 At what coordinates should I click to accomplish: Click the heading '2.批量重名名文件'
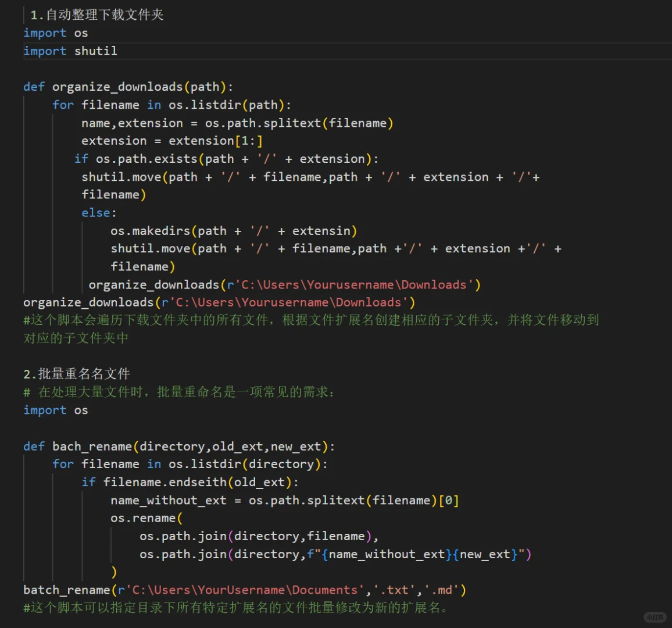77,374
